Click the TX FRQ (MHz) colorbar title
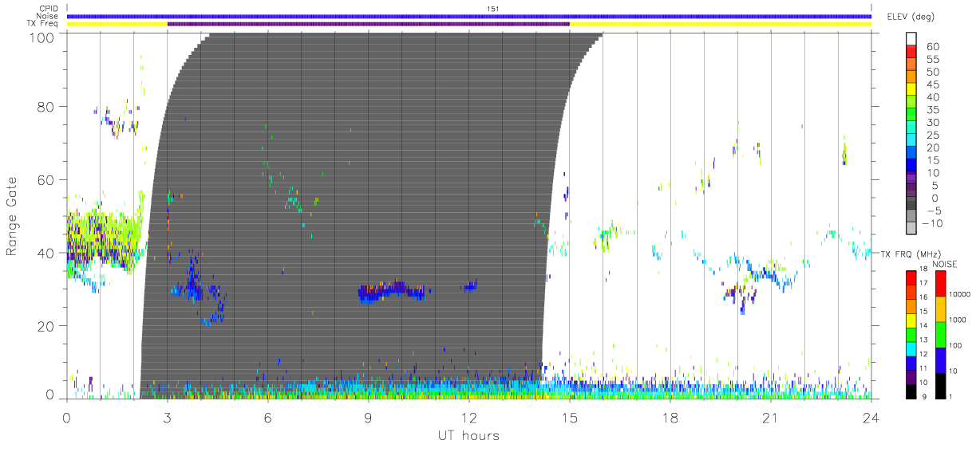This screenshot has width=980, height=452. pyautogui.click(x=910, y=254)
